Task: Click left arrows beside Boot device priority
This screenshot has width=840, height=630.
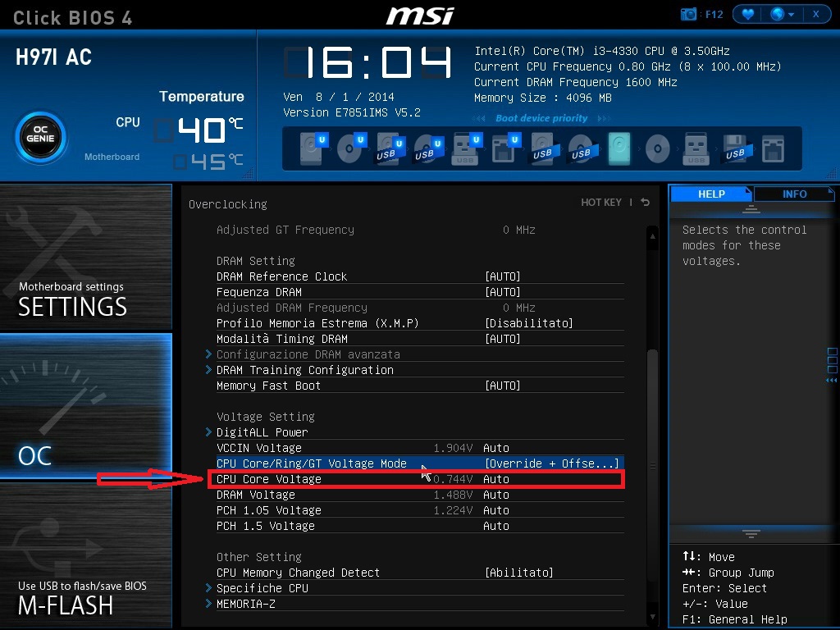Action: pyautogui.click(x=479, y=118)
